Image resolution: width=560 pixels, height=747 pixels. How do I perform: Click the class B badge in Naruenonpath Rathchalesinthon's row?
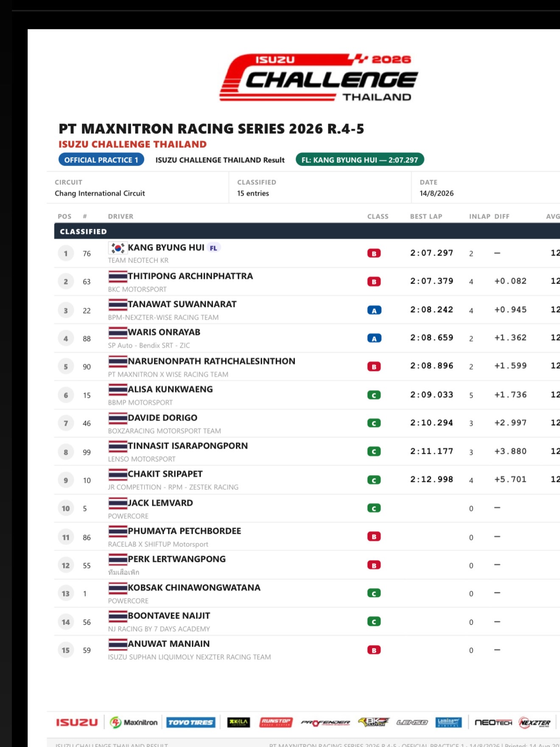click(374, 367)
